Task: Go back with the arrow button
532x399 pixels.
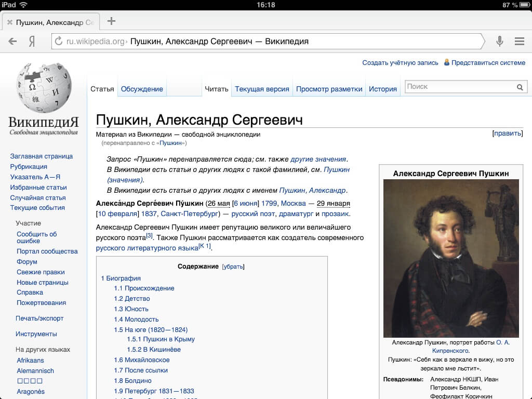Action: pos(12,42)
